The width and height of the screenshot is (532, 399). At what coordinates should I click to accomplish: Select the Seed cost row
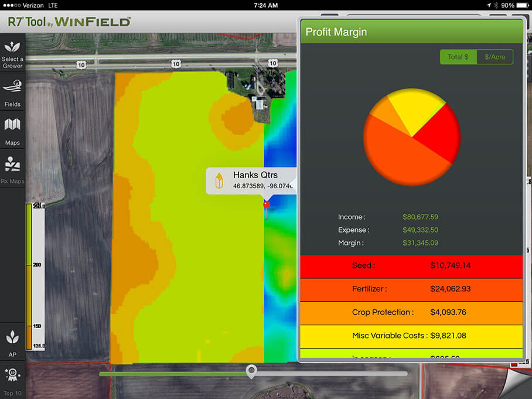pyautogui.click(x=411, y=266)
